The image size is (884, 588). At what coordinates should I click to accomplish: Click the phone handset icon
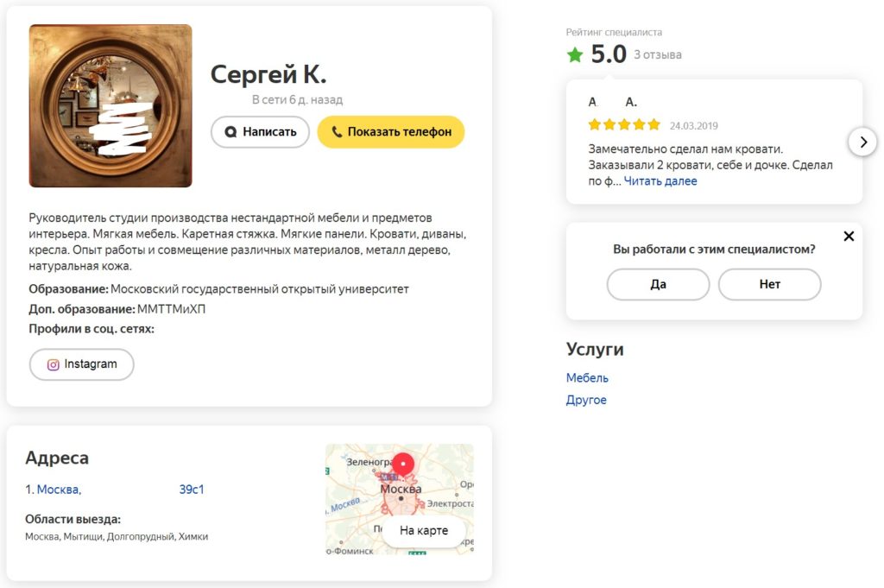337,132
